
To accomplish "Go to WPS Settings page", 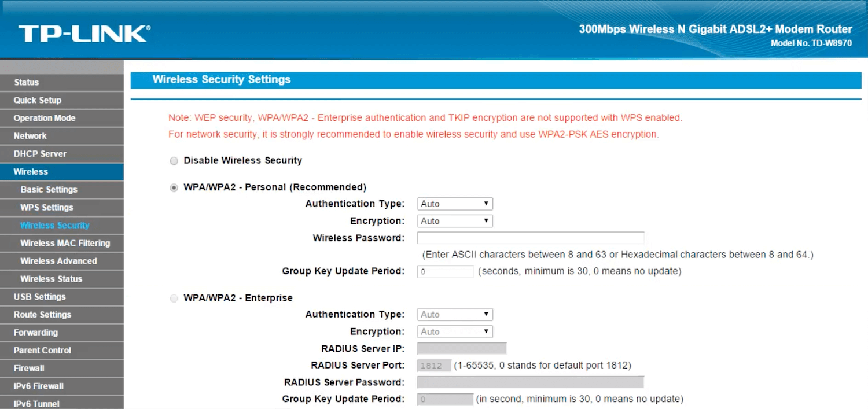I will [47, 208].
